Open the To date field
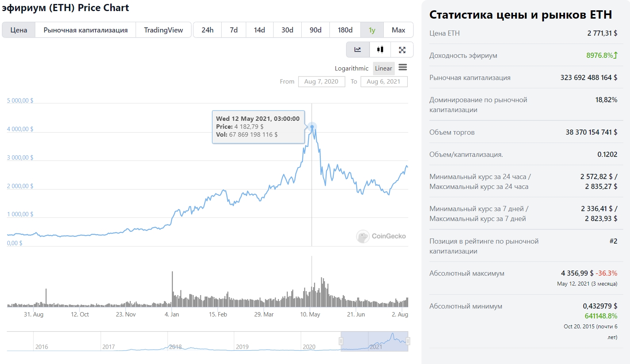 pyautogui.click(x=383, y=82)
